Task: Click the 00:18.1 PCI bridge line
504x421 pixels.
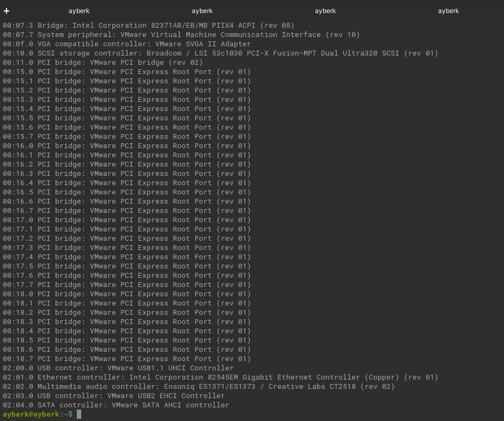Action: pyautogui.click(x=126, y=303)
